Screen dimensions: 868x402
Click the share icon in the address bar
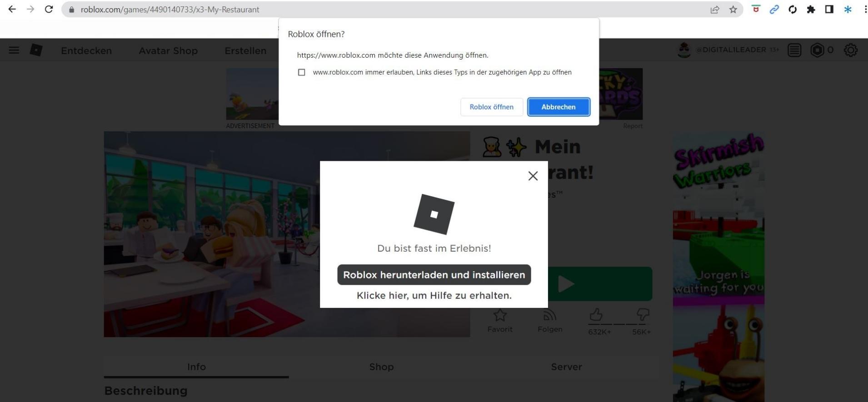point(715,10)
